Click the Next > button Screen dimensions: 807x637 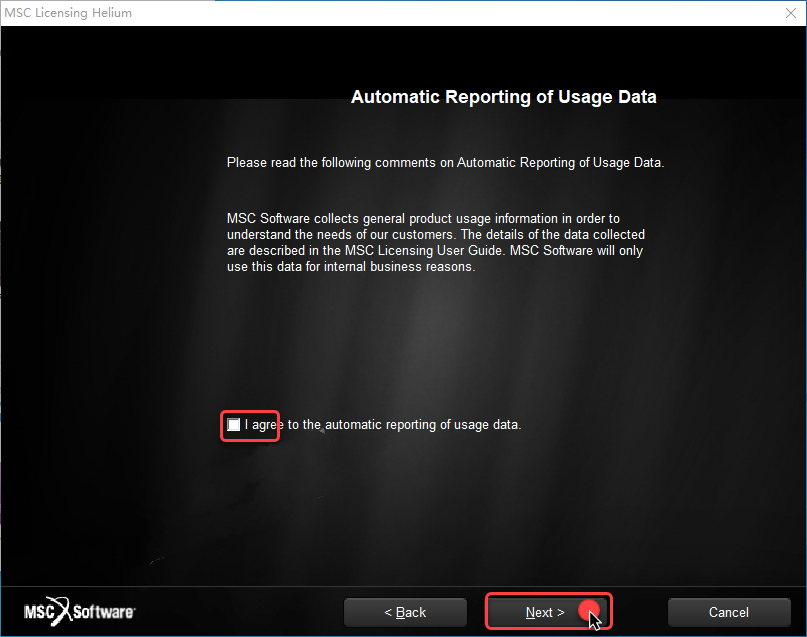pos(548,612)
